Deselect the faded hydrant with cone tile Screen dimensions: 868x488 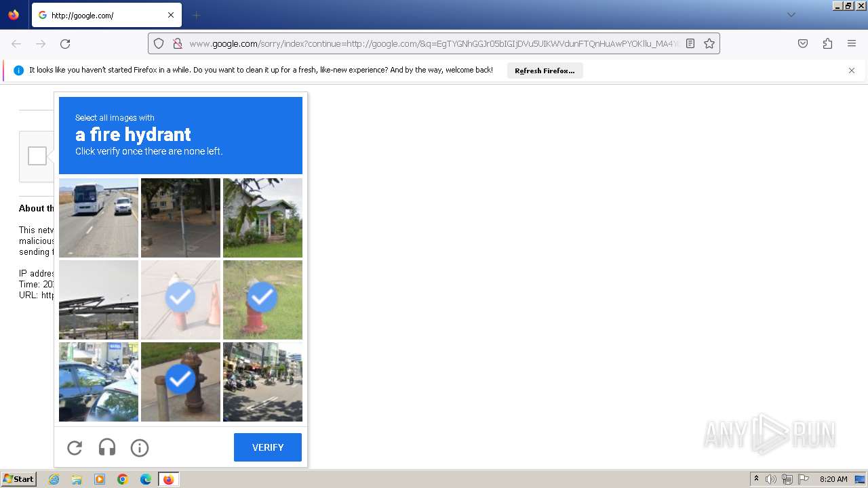(x=180, y=300)
